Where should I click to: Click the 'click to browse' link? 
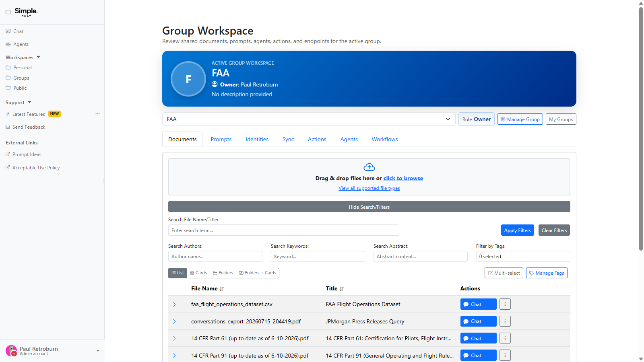pos(403,178)
